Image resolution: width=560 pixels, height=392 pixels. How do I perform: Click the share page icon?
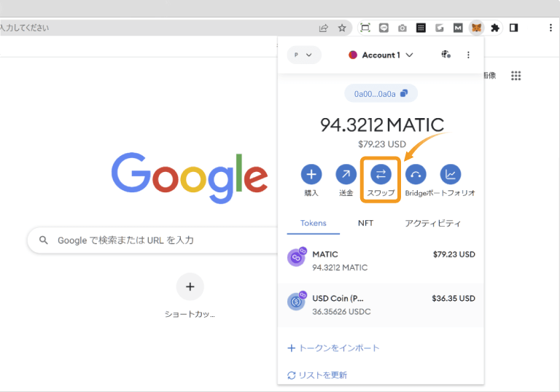click(324, 28)
